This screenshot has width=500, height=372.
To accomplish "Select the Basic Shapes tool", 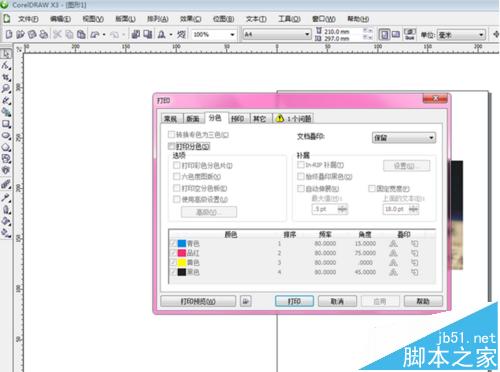I will coord(6,159).
